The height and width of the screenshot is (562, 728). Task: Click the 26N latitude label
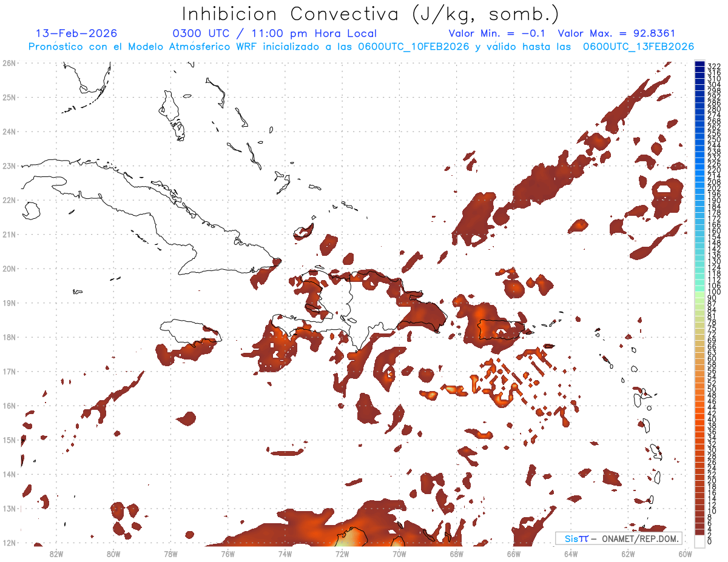(x=9, y=63)
